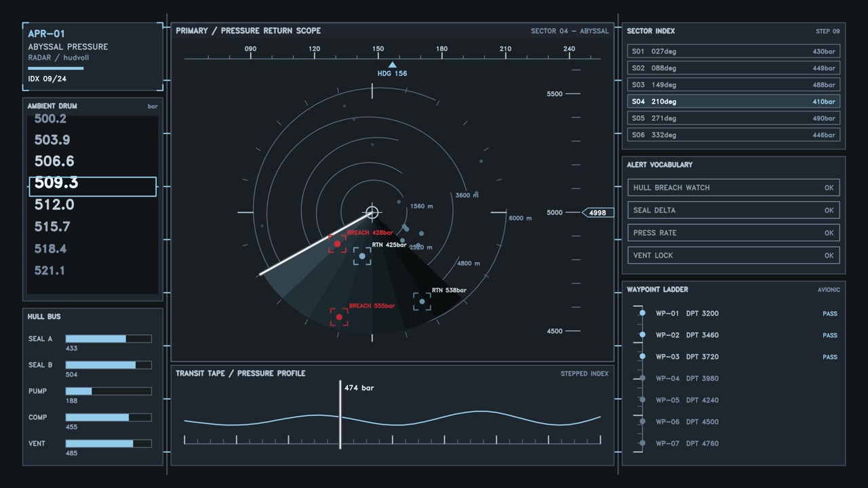Viewport: 868px width, 488px height.
Task: Open the PRESS RATE alert
Action: (734, 232)
